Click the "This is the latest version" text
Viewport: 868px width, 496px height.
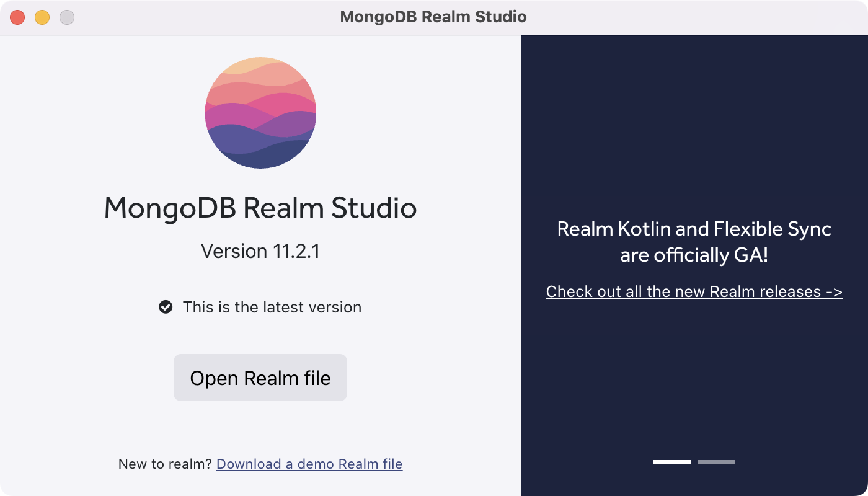272,307
